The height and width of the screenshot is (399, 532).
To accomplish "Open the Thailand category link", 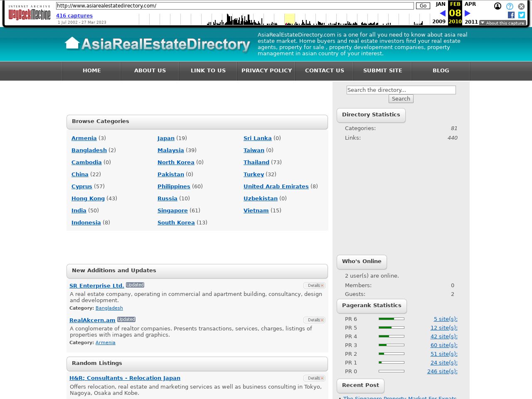I will 256,163.
